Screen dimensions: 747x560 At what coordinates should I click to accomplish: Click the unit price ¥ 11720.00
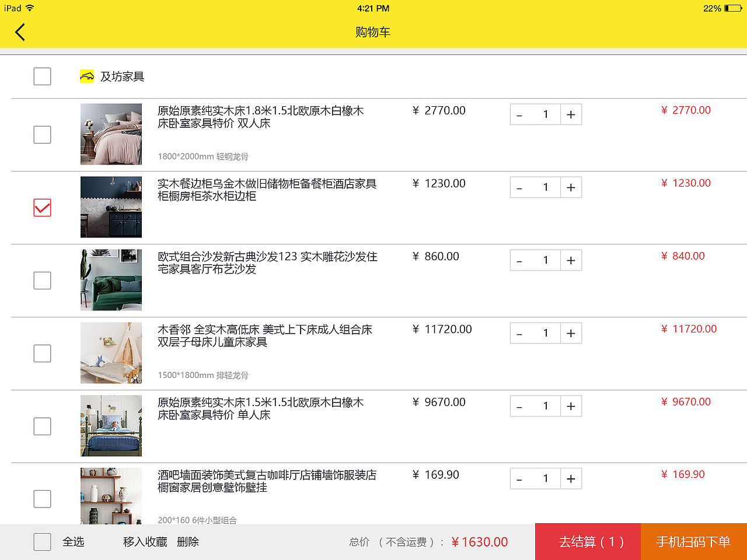(x=442, y=329)
